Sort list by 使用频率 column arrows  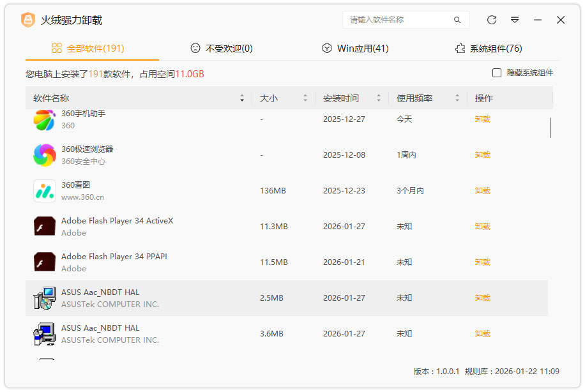click(x=457, y=98)
